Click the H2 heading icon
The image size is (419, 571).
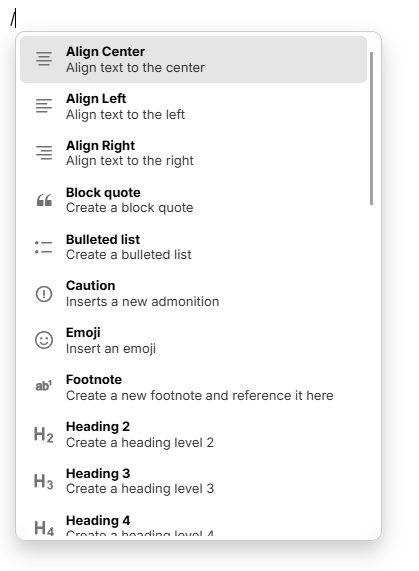tap(44, 434)
